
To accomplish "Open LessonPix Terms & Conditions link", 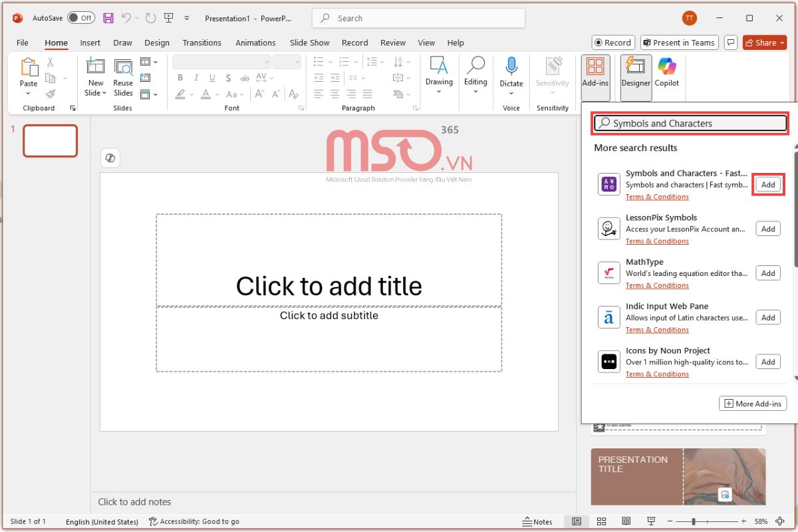I will (x=657, y=241).
